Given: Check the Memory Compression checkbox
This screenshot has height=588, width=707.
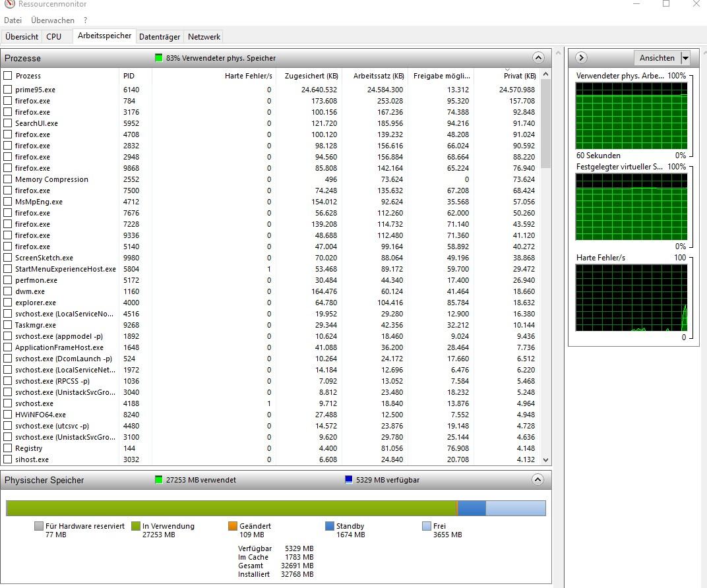Looking at the screenshot, I should pos(8,179).
